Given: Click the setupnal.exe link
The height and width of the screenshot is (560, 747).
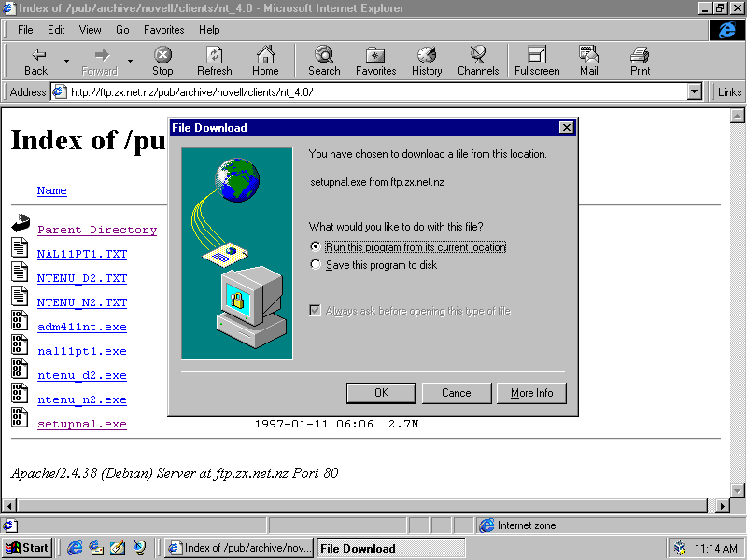Looking at the screenshot, I should tap(82, 424).
